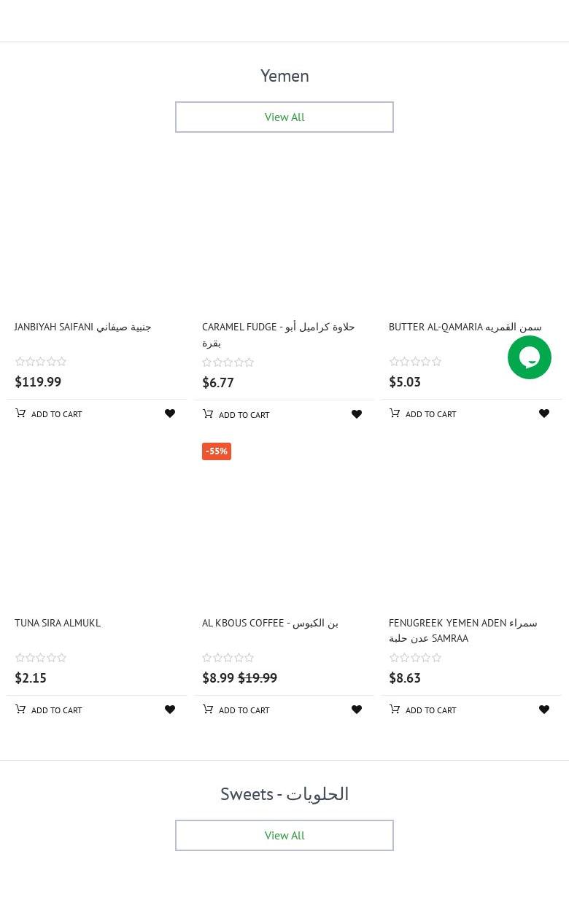Click star rating for Tuna Sira Almukl

click(x=41, y=658)
